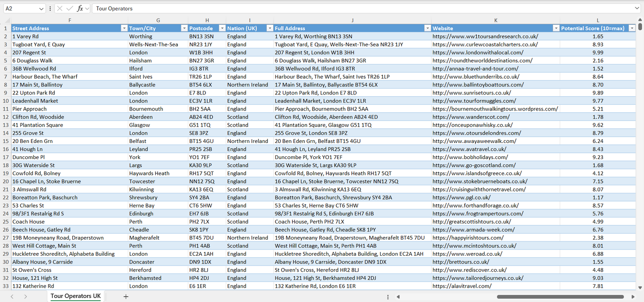Open the Full Address filter dropdown
The width and height of the screenshot is (644, 302).
coord(427,28)
